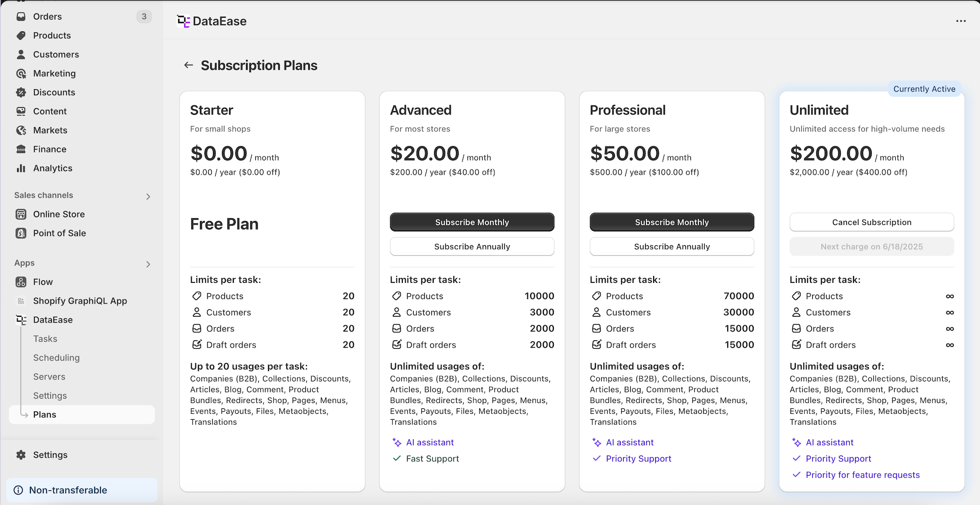The height and width of the screenshot is (505, 980).
Task: Click the $20.00 Advanced plan price
Action: [425, 153]
